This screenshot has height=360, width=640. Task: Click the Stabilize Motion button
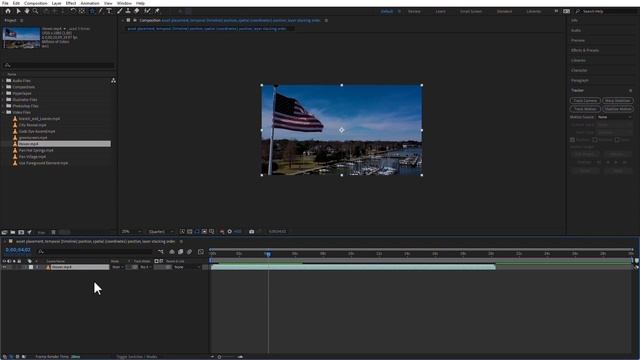pos(618,109)
